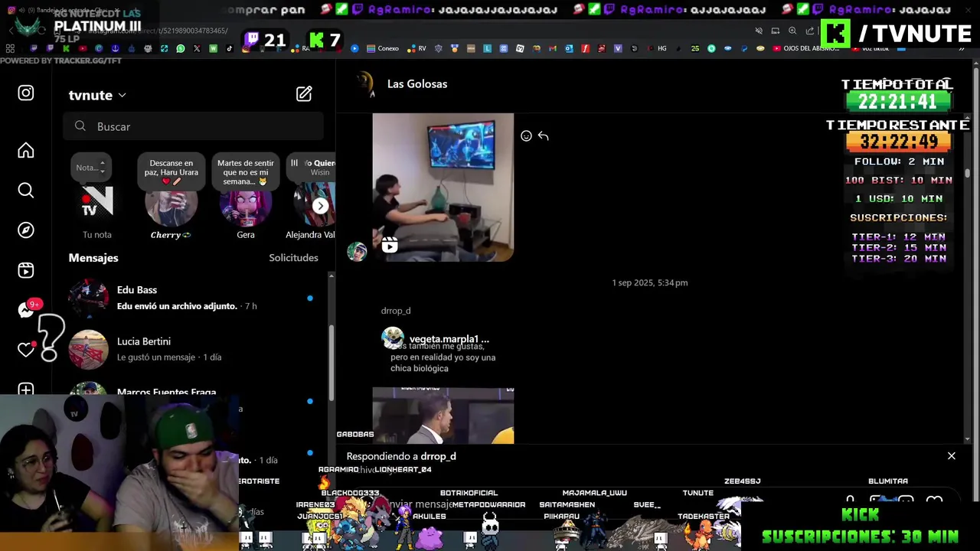980x551 pixels.
Task: Show next notes with arrow button
Action: (x=320, y=206)
